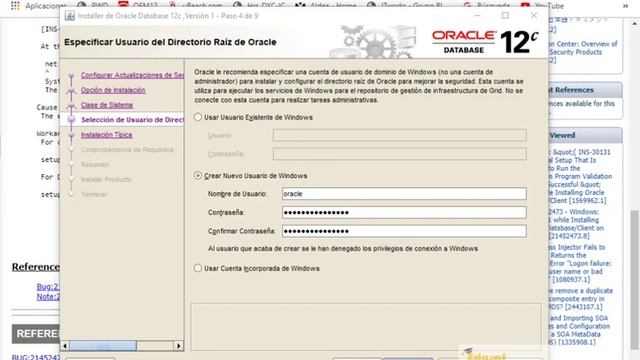640x360 pixels.
Task: Click disabled step Resumen
Action: click(95, 164)
